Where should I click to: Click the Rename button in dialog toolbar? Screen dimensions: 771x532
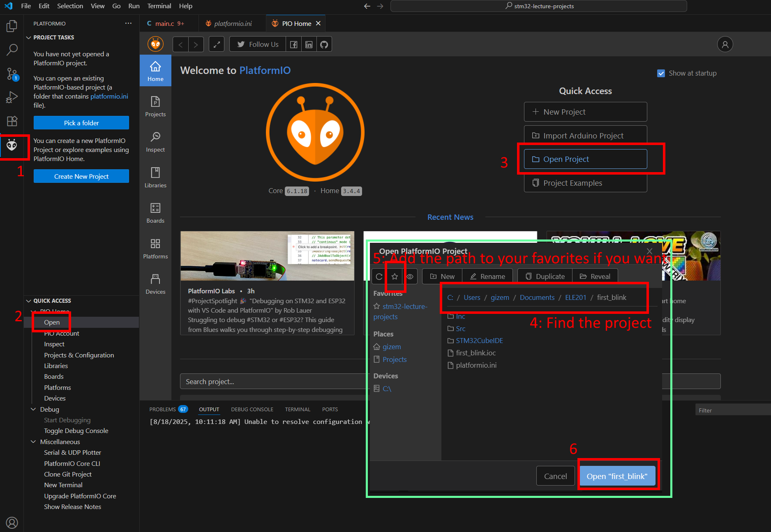point(487,276)
